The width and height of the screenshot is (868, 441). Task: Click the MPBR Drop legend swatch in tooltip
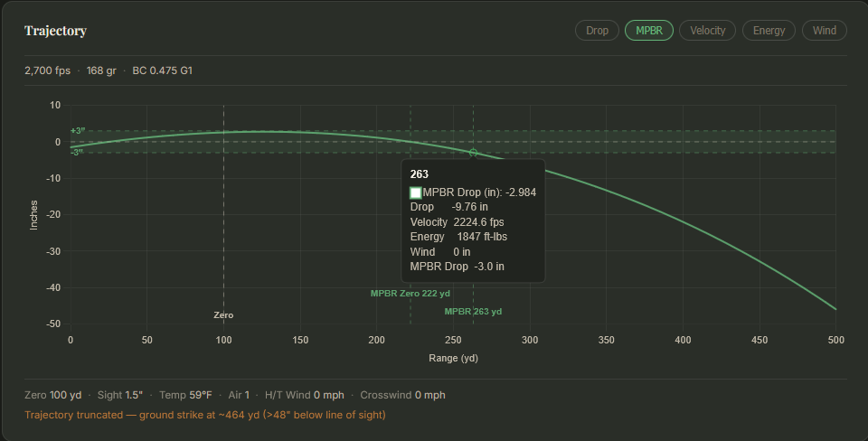pos(416,192)
